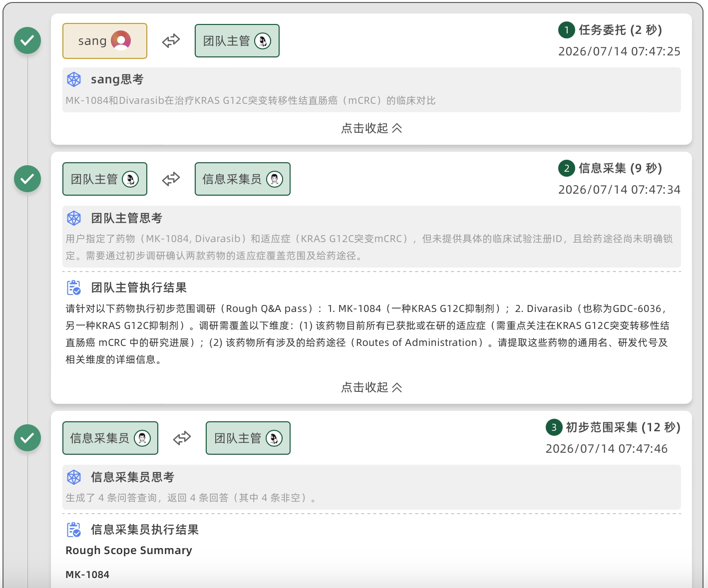Click the 团队主管执行结果 clipboard icon

point(74,288)
